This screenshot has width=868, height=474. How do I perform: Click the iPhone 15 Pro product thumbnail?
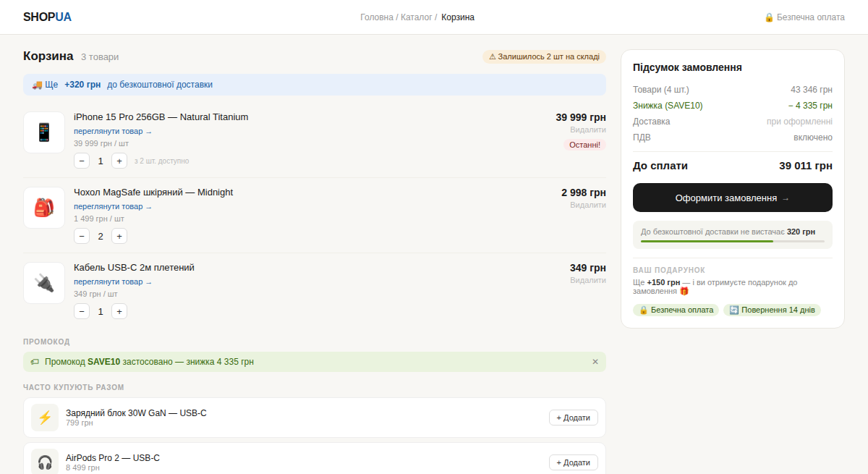pos(44,132)
